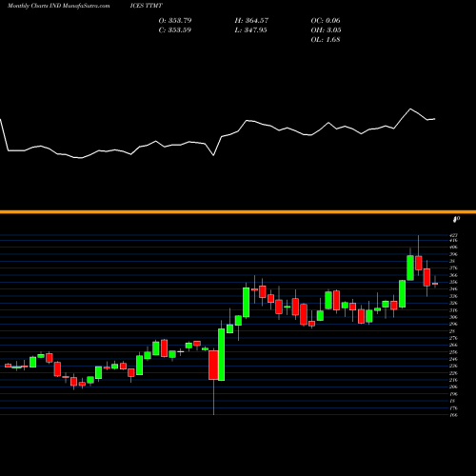The height and width of the screenshot is (476, 476).
Task: Click the 356 price axis label
Action: 454,282
